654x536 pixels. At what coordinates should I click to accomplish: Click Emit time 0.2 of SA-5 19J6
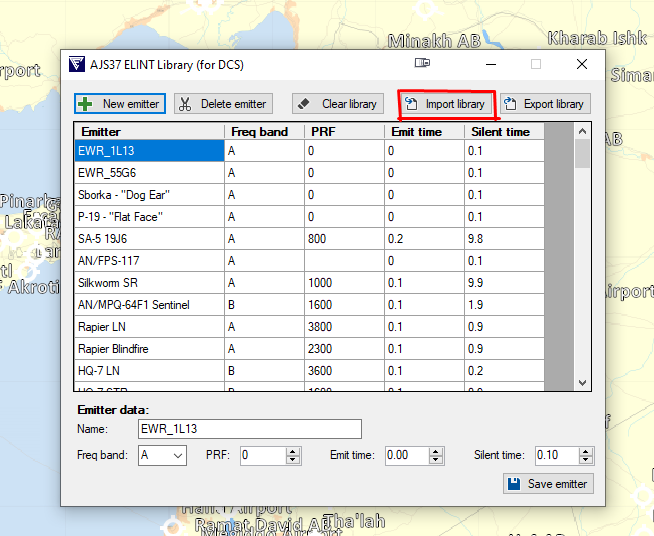click(x=424, y=239)
